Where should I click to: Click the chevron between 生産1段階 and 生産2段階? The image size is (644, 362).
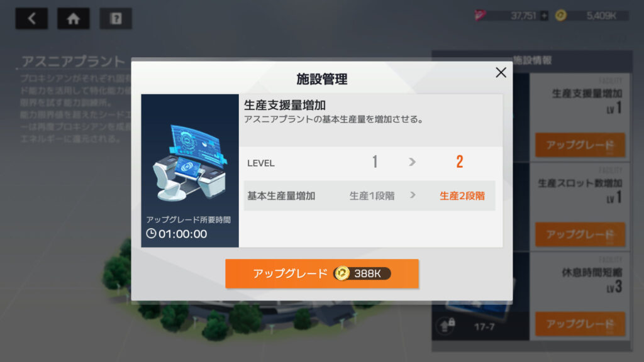click(413, 195)
